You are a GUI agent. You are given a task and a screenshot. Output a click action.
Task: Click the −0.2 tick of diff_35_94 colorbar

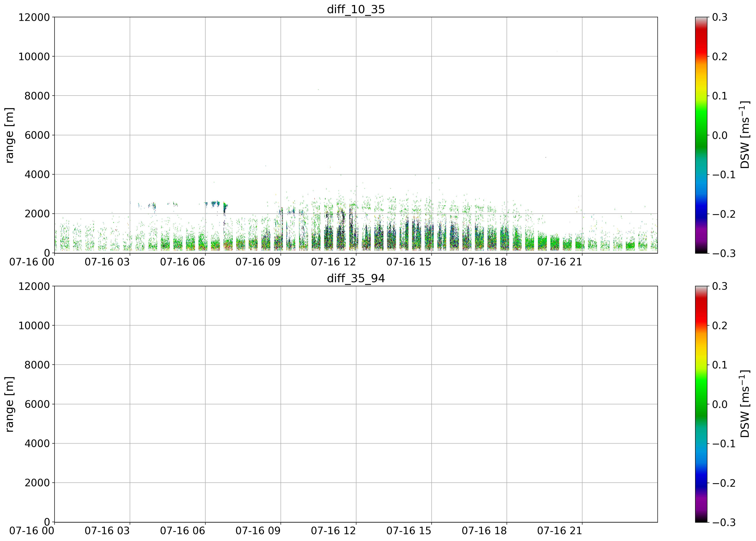tap(724, 483)
